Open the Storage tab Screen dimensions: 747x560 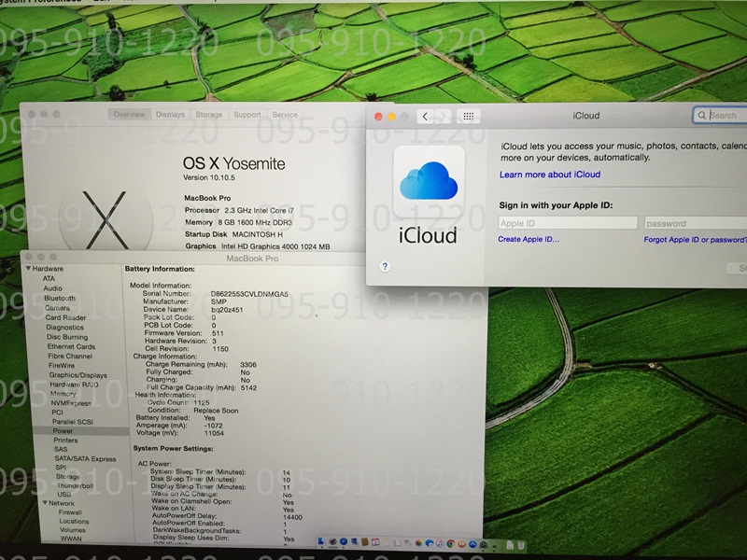(x=209, y=114)
